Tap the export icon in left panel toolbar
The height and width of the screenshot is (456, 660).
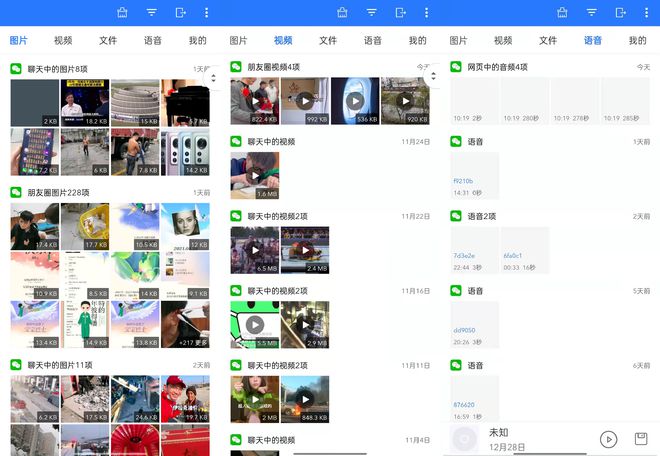coord(181,13)
